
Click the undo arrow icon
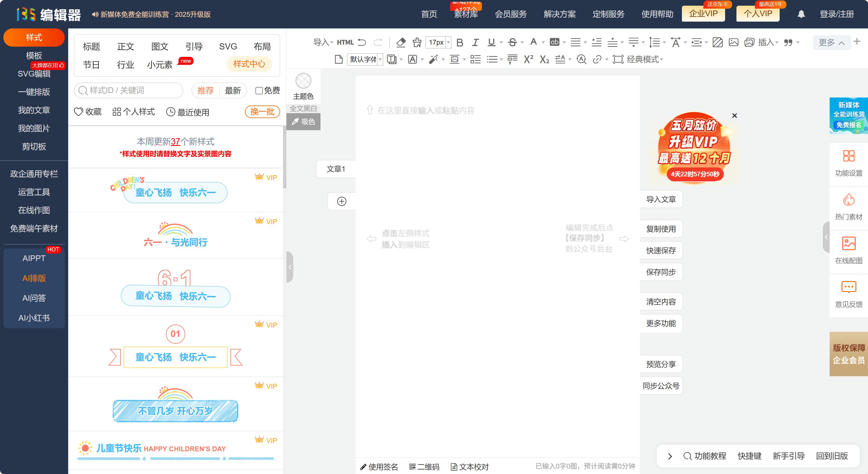pos(362,42)
